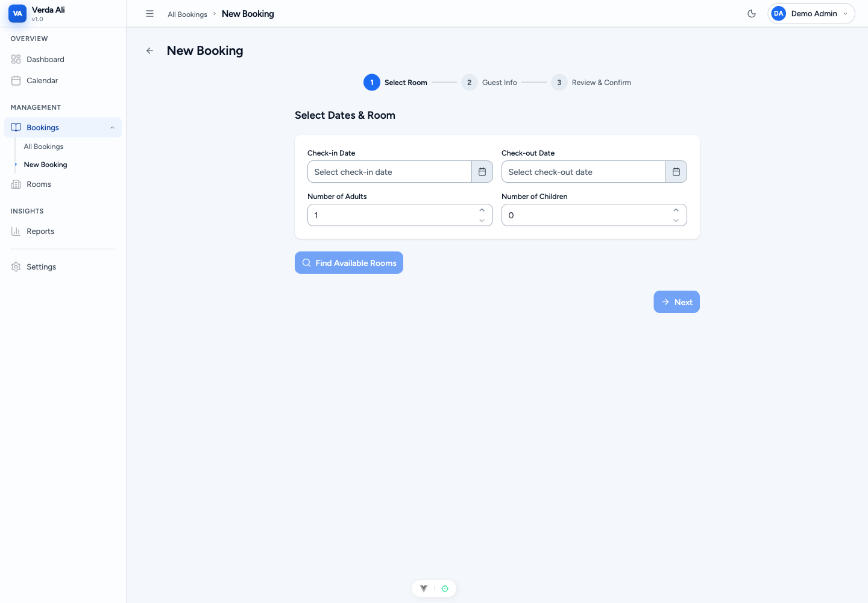
Task: Click the DA avatar circle
Action: pos(779,13)
